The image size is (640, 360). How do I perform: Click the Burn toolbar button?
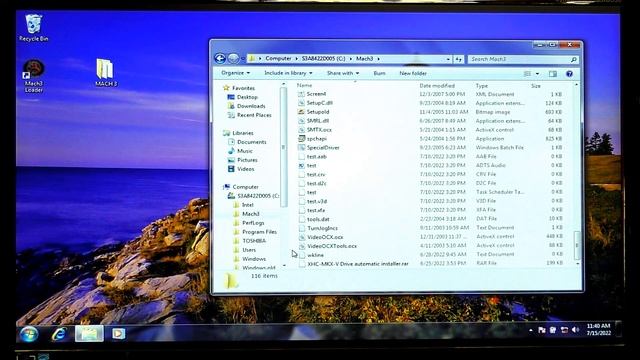point(379,73)
